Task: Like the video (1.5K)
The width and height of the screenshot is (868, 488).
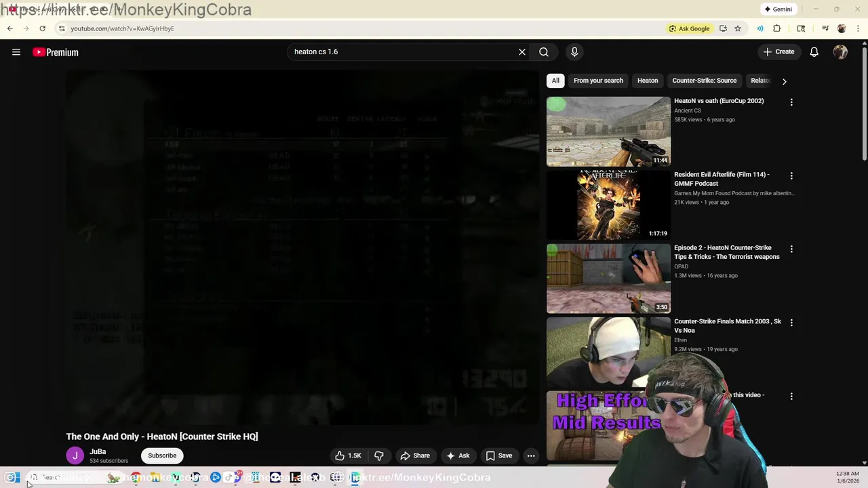Action: (x=348, y=455)
